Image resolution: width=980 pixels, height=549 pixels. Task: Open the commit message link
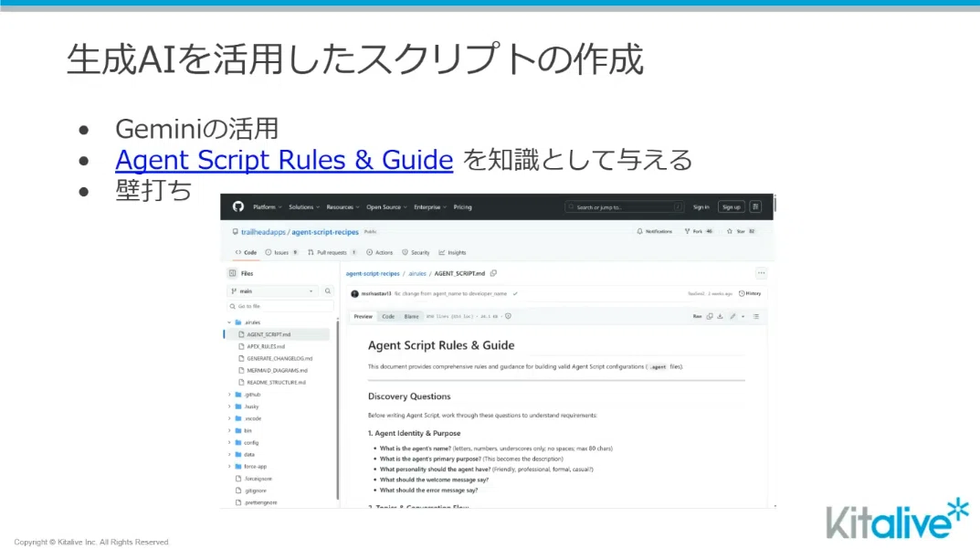pos(450,294)
